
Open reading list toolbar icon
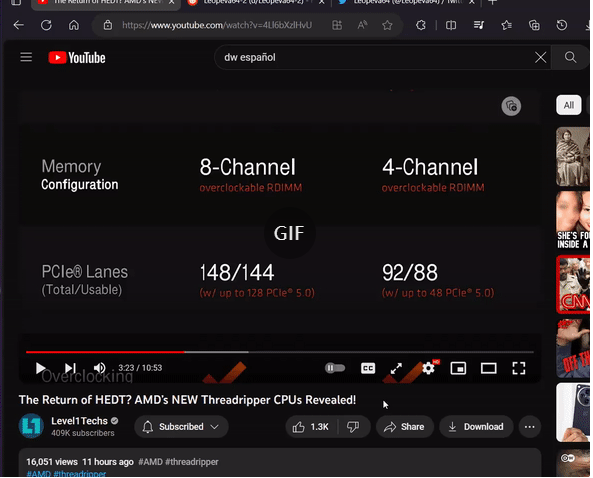[478, 25]
